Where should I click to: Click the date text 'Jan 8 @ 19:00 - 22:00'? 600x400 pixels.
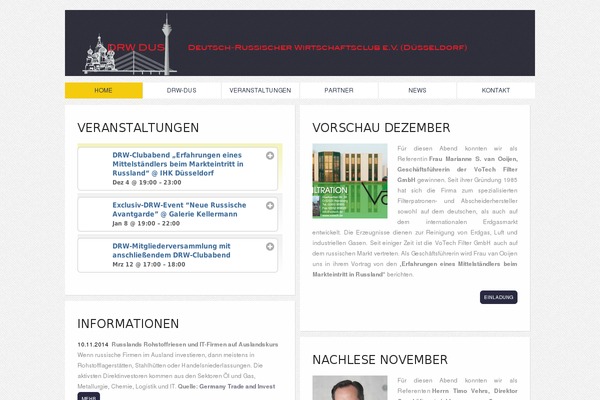point(146,224)
